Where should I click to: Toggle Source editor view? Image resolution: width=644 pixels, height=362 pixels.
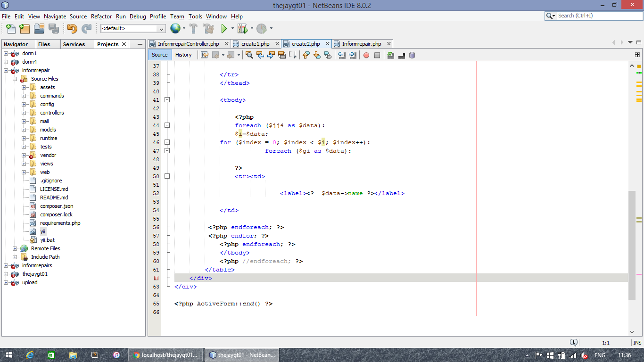point(160,55)
